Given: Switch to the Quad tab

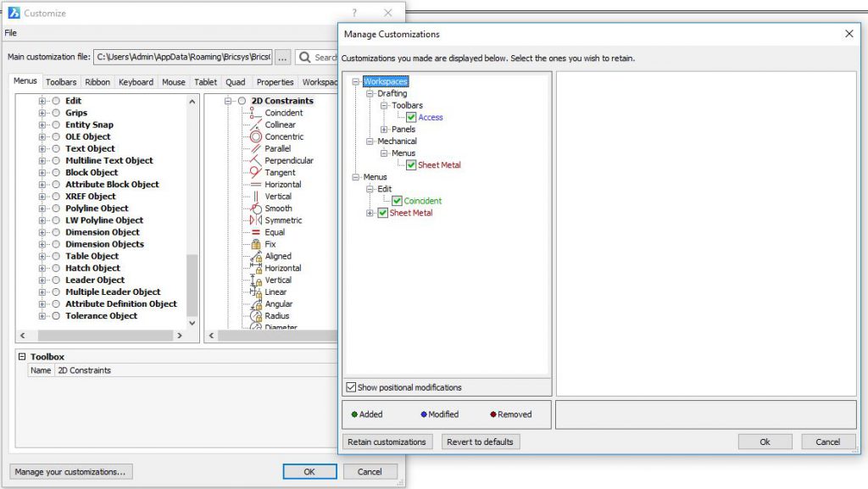Looking at the screenshot, I should coord(236,82).
